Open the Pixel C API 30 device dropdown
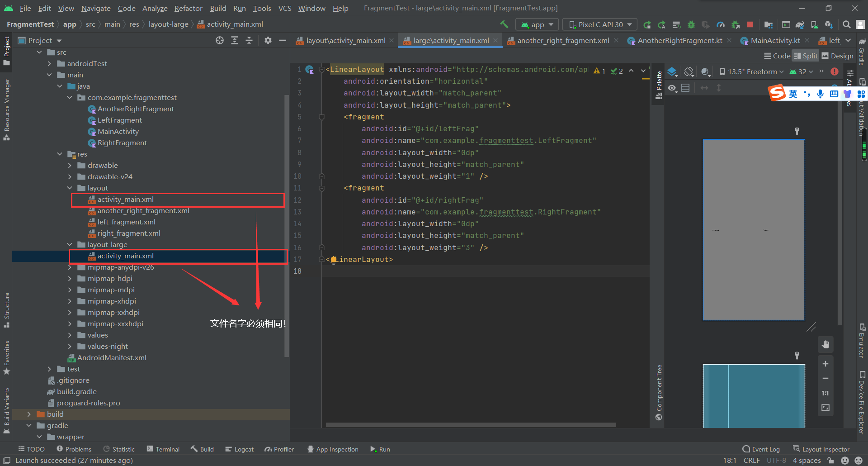 [600, 24]
